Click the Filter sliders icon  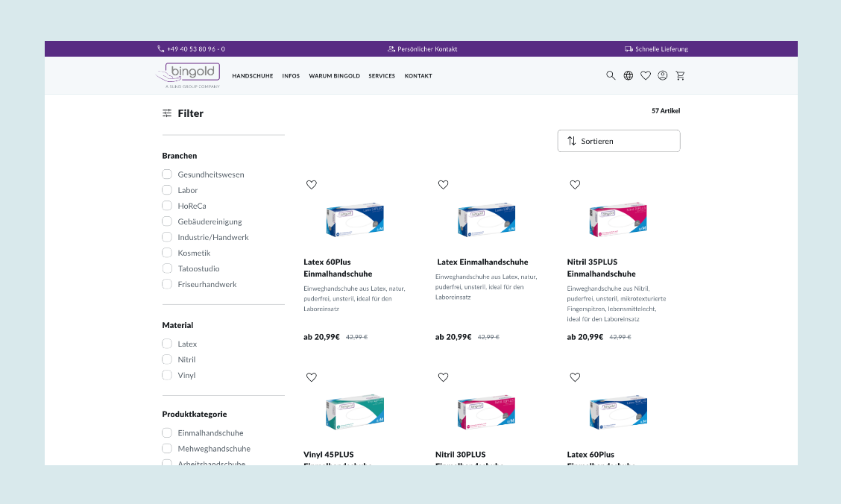pyautogui.click(x=167, y=113)
